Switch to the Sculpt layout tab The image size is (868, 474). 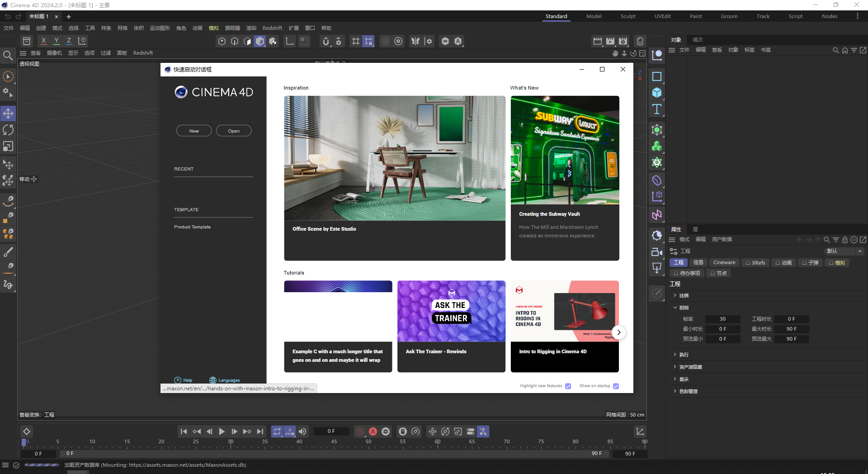coord(628,16)
